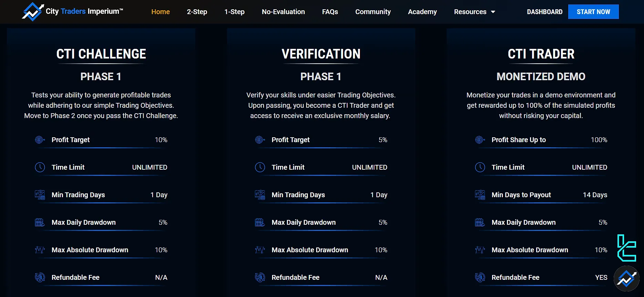Click the Max Absolute Drawdown icon in Verification card

tap(260, 250)
